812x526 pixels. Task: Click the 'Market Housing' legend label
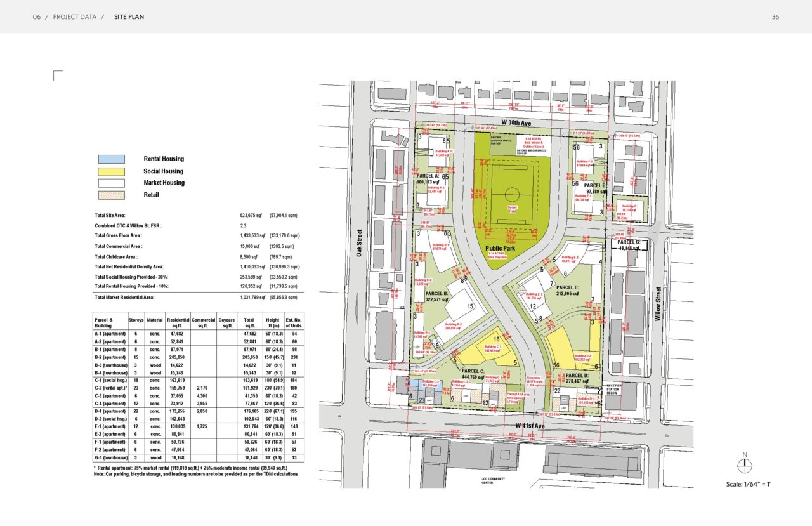164,183
